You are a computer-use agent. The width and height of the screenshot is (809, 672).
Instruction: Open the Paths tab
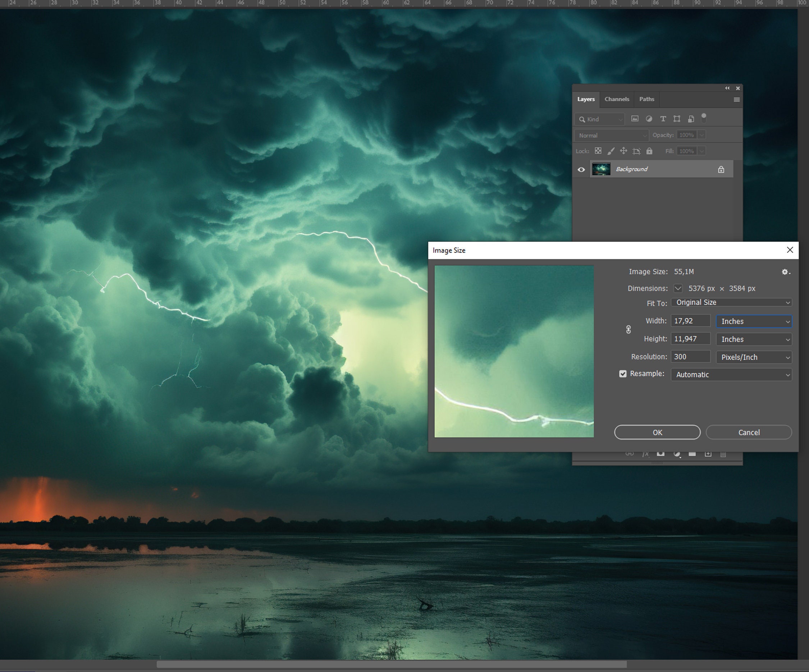pyautogui.click(x=646, y=99)
